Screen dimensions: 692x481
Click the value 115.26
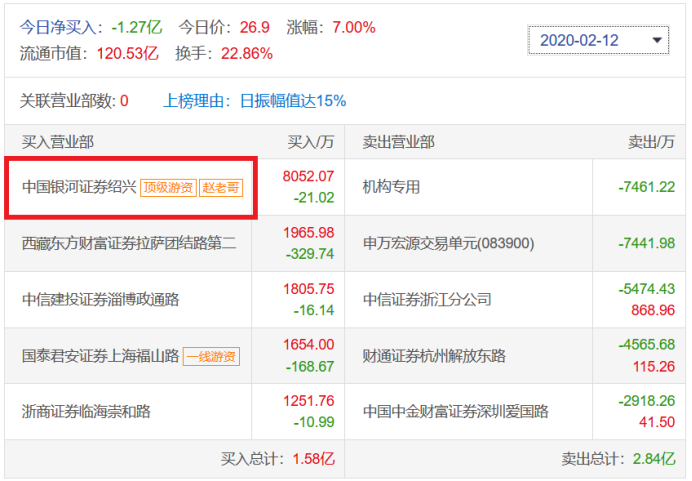point(654,366)
